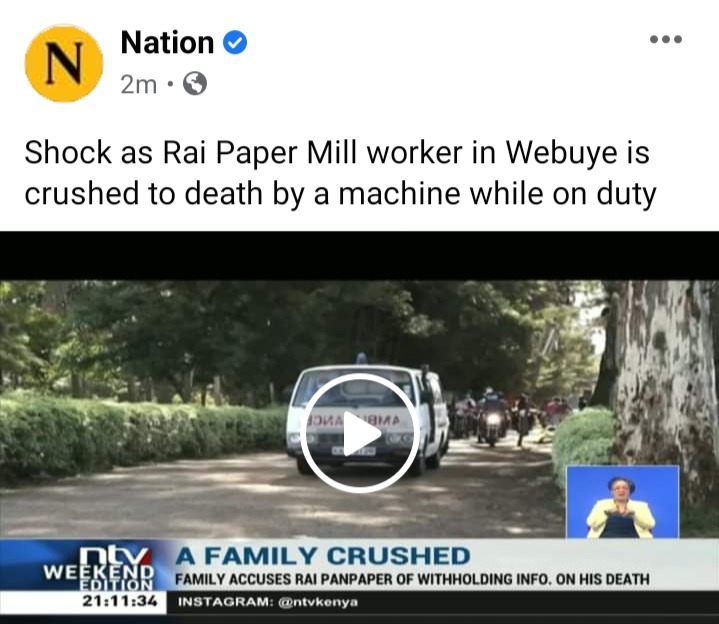
Task: Click the post caption about Rai Paper Mill
Action: 340,173
